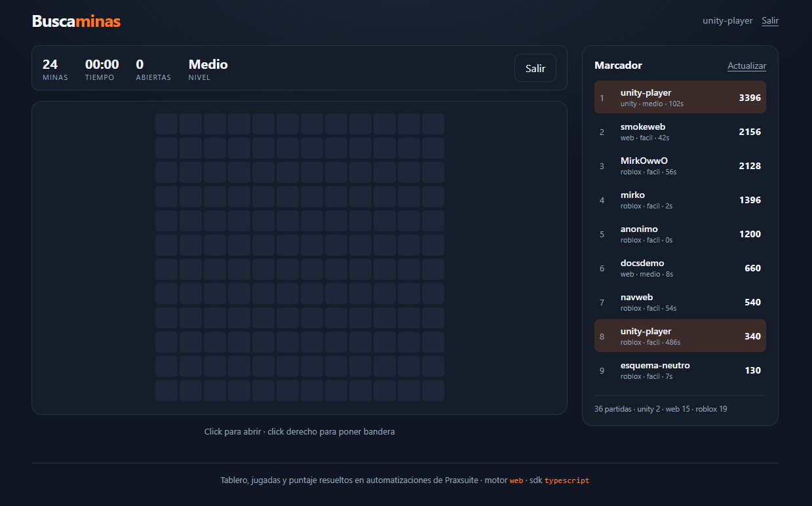Click the unity-player username in the top header

tap(727, 21)
